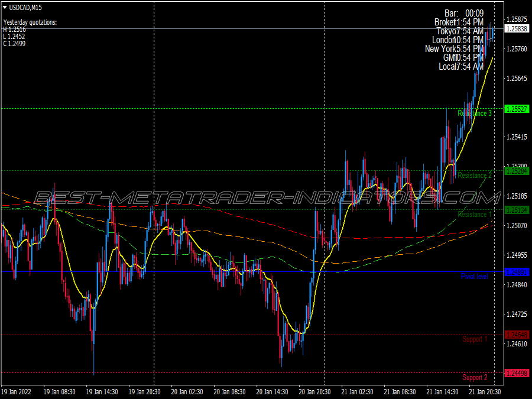Click the 19 Jan 2022 time axis label
This screenshot has width=532, height=399.
[17, 391]
